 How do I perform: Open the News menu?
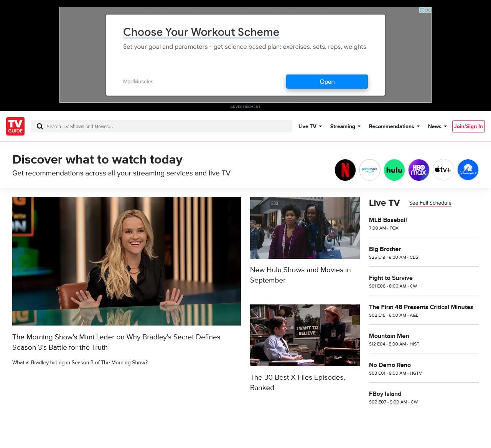click(437, 126)
